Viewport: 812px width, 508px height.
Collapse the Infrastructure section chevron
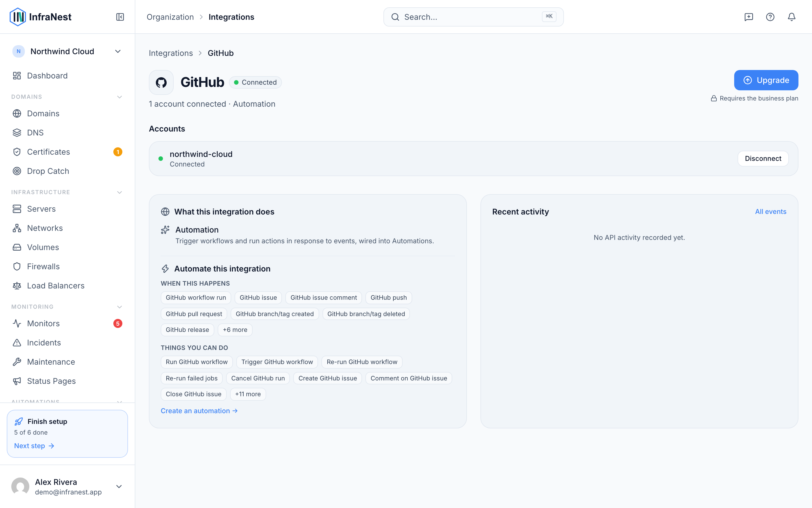120,192
